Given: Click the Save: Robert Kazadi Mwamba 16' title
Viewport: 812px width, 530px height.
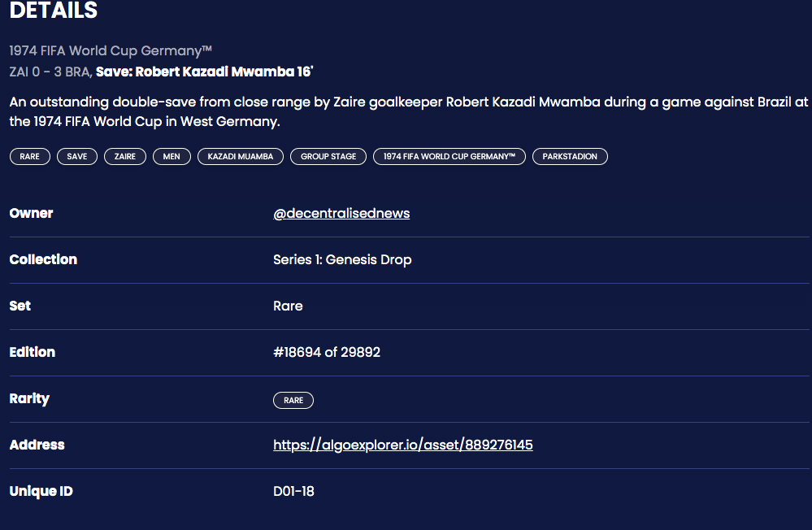Looking at the screenshot, I should (x=205, y=72).
